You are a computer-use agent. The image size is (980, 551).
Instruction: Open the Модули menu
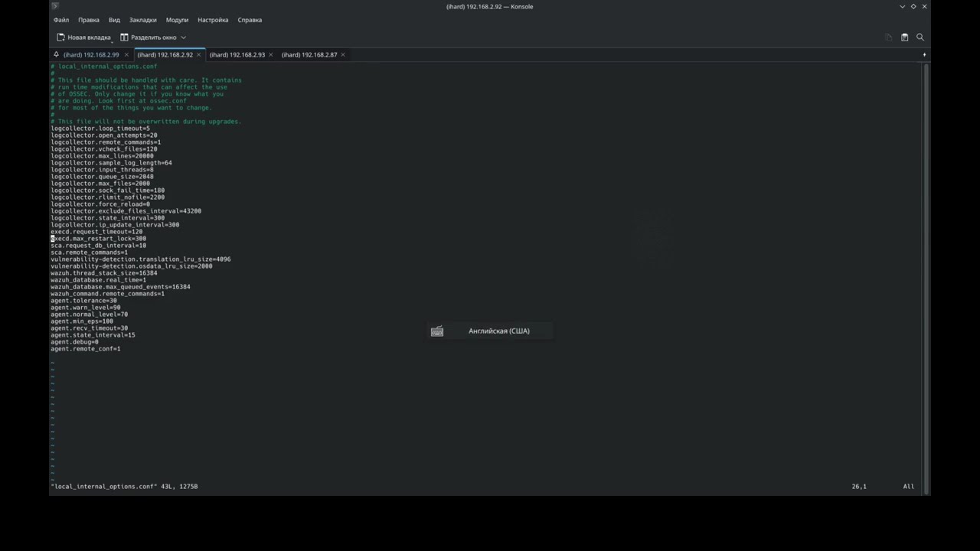pyautogui.click(x=177, y=20)
